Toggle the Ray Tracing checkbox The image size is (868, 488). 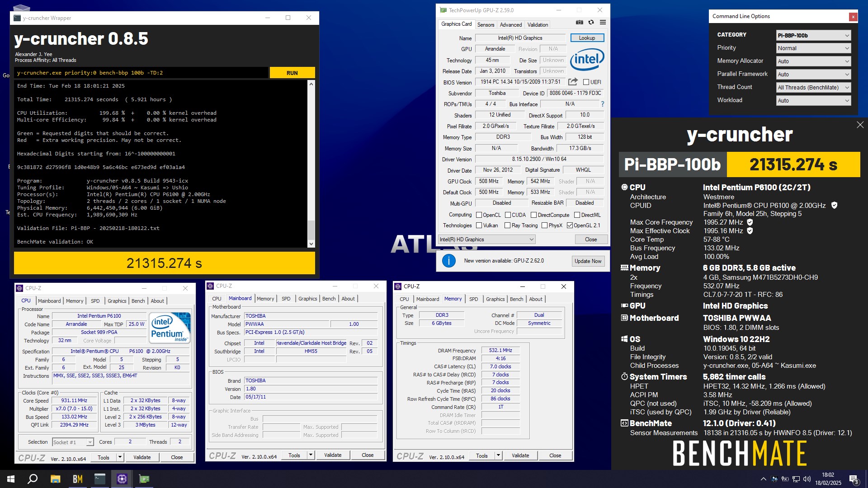click(507, 225)
